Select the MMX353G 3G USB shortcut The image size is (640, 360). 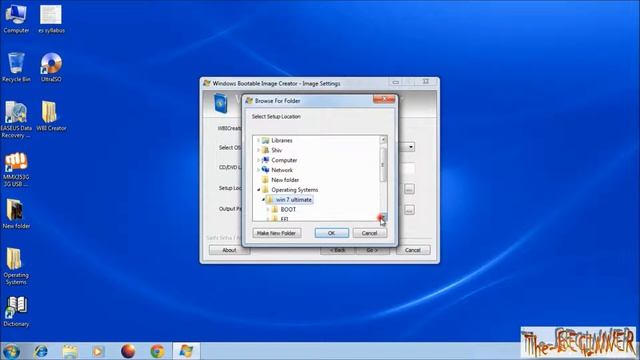16,169
